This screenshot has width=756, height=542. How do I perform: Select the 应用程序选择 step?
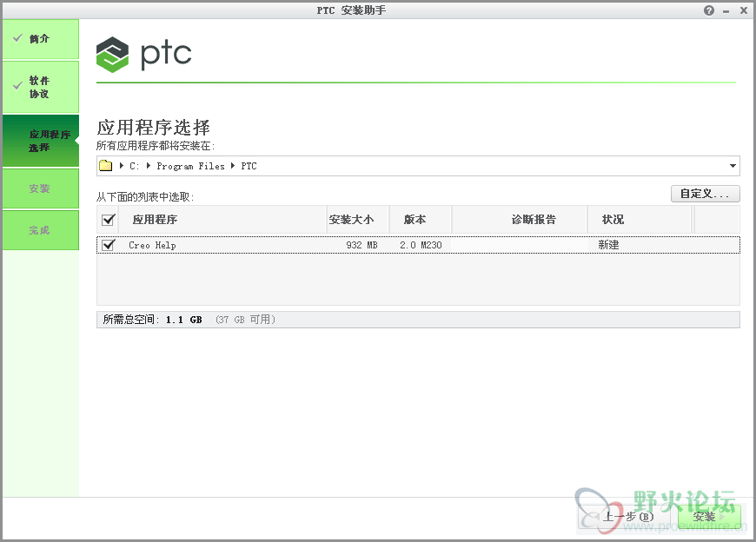(41, 141)
